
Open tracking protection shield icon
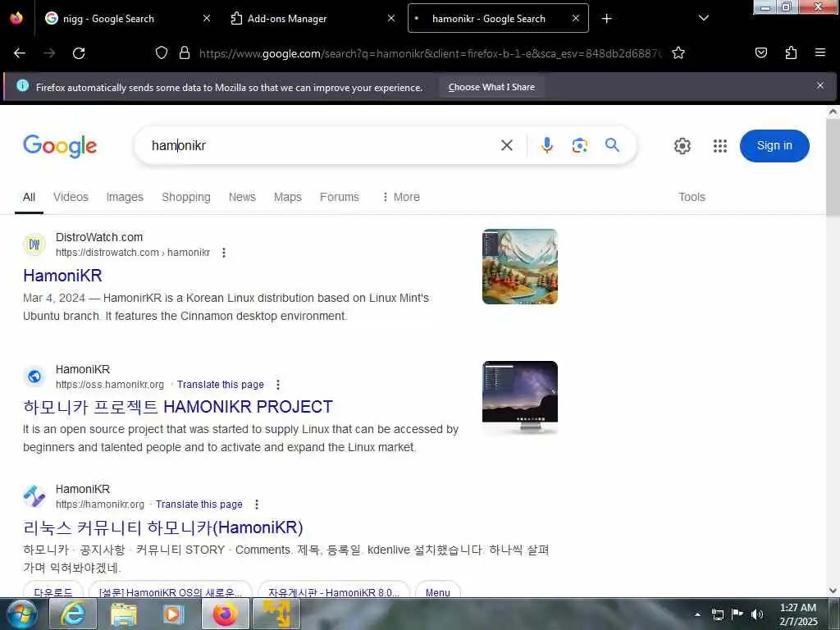(x=162, y=52)
